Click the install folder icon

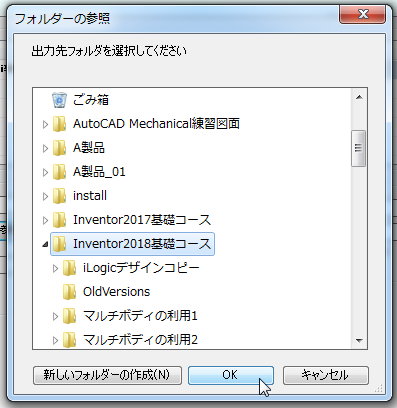[x=60, y=196]
